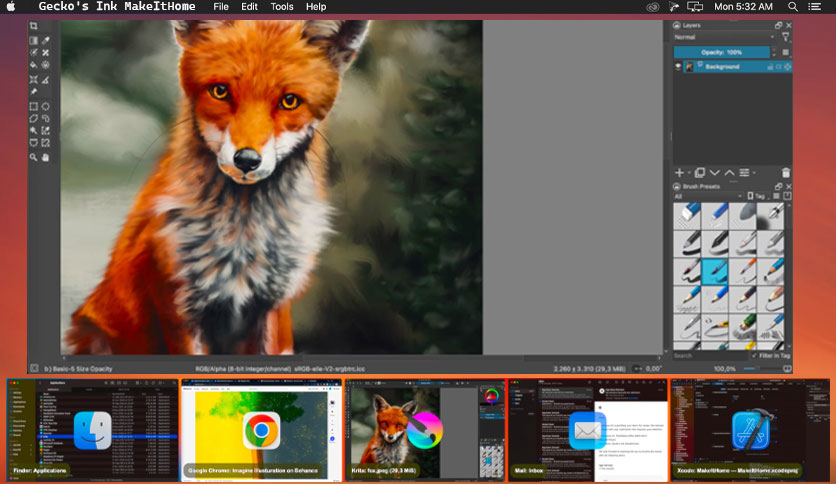
Task: Open Notification Center list icon in menu bar
Action: click(x=814, y=6)
